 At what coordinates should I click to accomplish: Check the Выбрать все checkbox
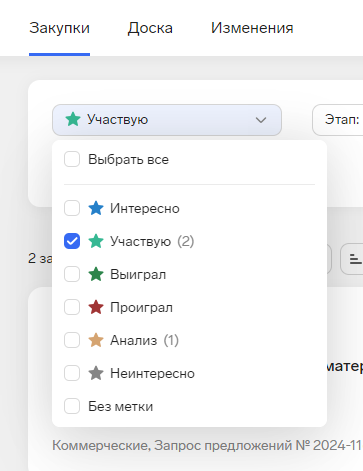pyautogui.click(x=72, y=159)
